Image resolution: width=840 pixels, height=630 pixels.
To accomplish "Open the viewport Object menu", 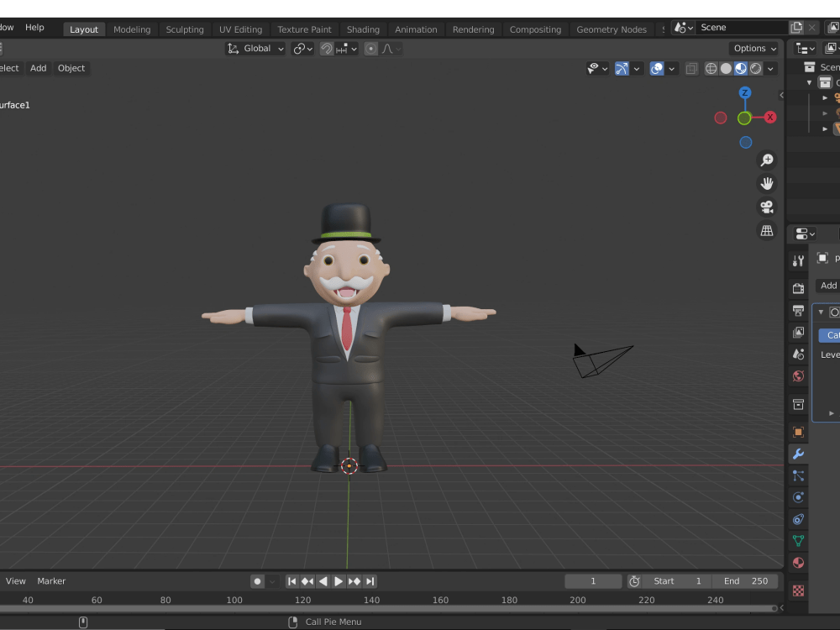I will 71,68.
